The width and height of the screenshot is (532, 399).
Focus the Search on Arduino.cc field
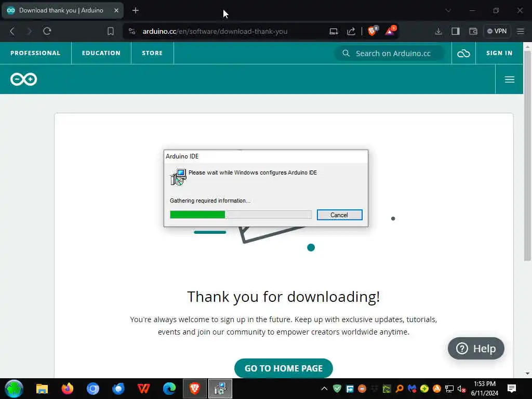(x=389, y=54)
